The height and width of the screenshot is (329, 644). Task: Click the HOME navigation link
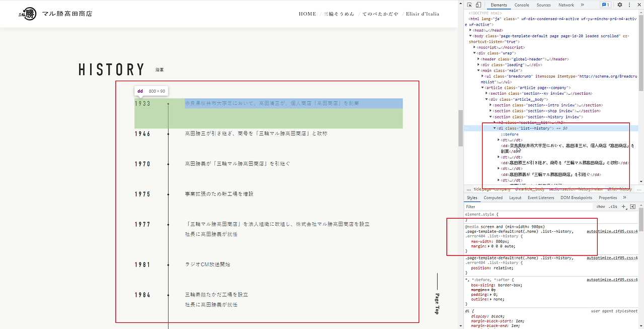click(x=307, y=14)
